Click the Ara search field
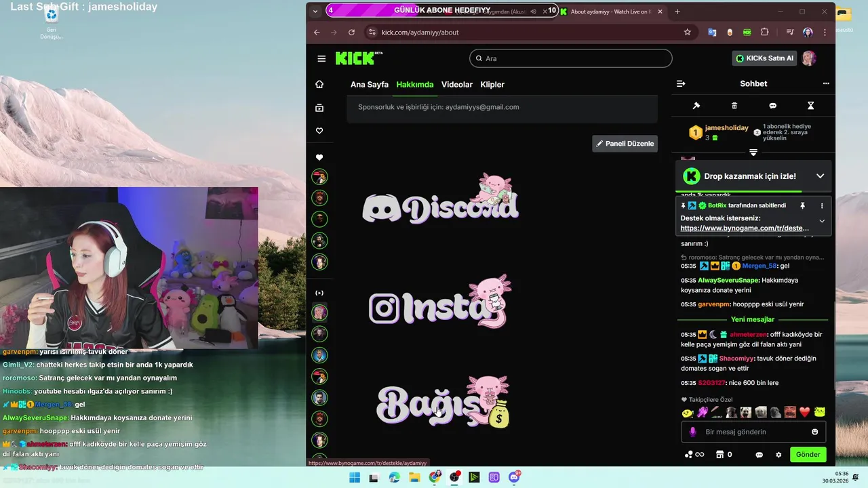The height and width of the screenshot is (488, 868). tap(570, 58)
